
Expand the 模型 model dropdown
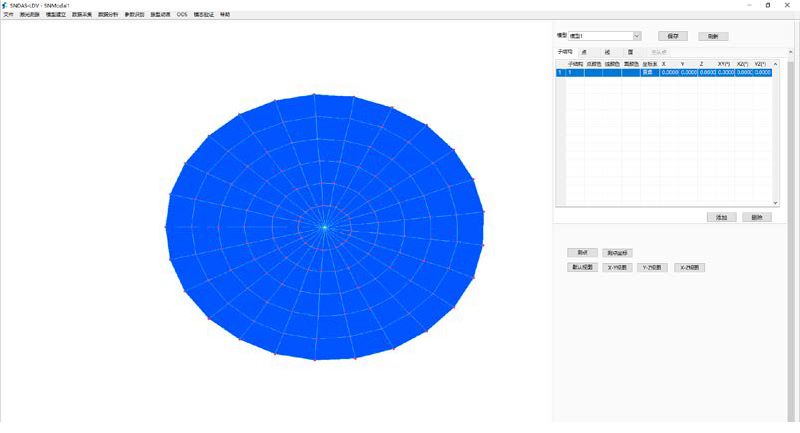pos(636,36)
